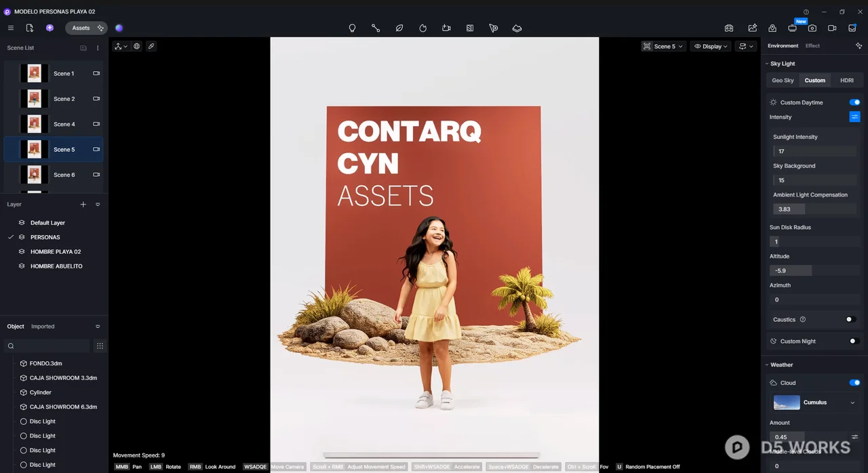Click the camera render image icon
Image resolution: width=868 pixels, height=473 pixels.
(812, 28)
